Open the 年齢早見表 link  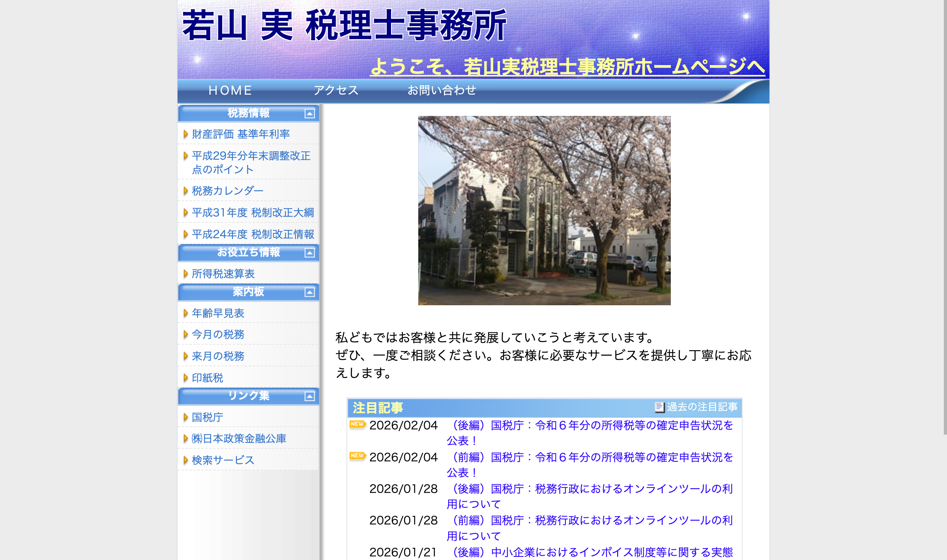[x=218, y=313]
